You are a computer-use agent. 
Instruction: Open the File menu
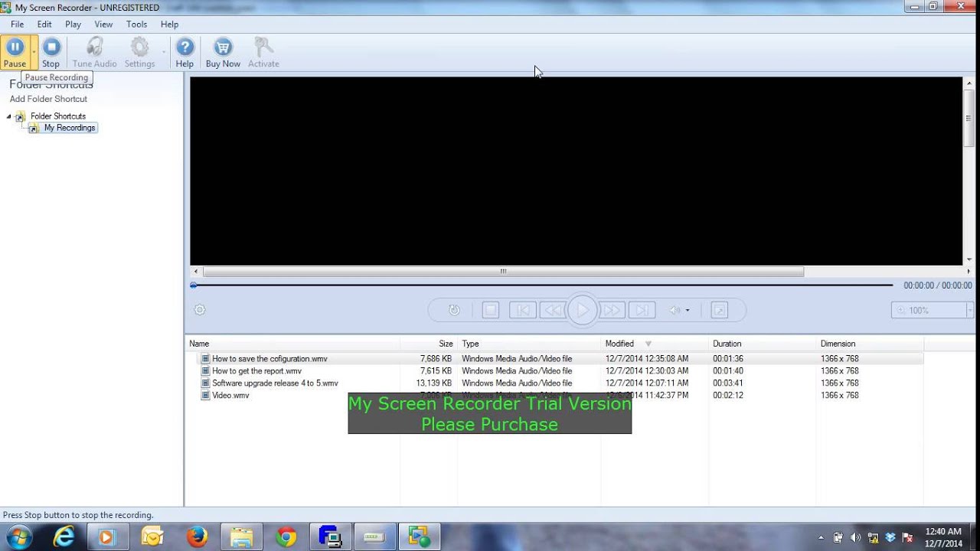point(17,24)
